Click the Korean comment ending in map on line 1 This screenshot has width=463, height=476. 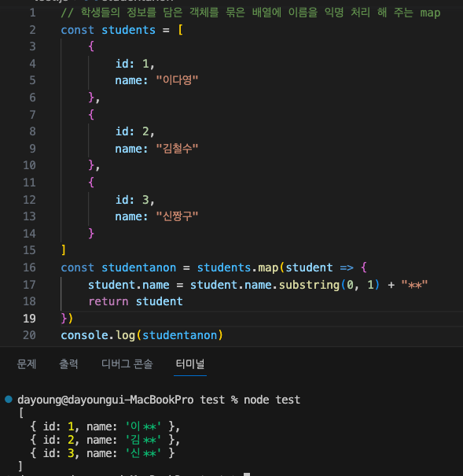click(251, 13)
